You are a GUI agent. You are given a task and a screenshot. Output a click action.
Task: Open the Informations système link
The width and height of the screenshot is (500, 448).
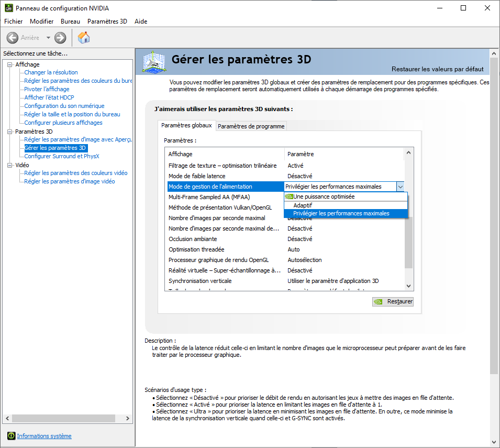click(x=45, y=436)
